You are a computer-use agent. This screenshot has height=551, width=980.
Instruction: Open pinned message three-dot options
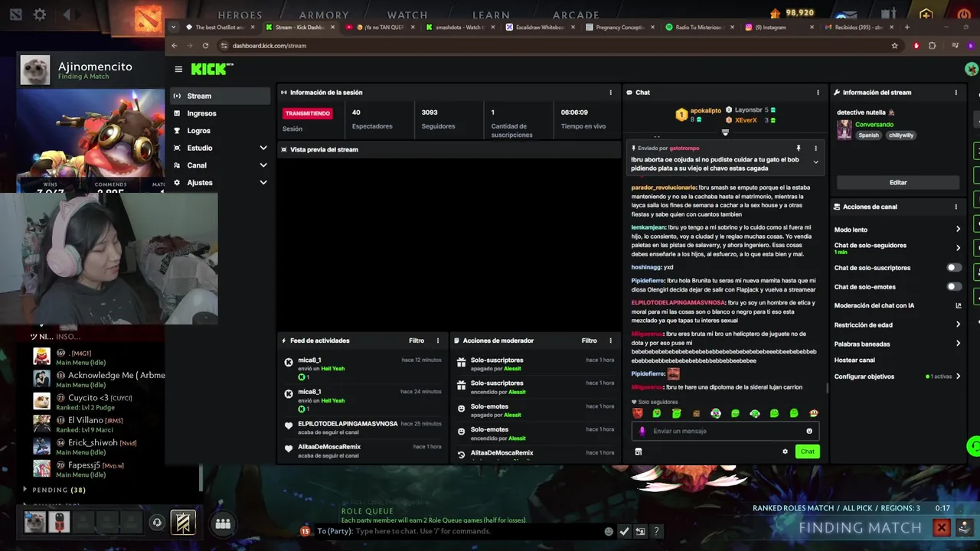coord(815,148)
